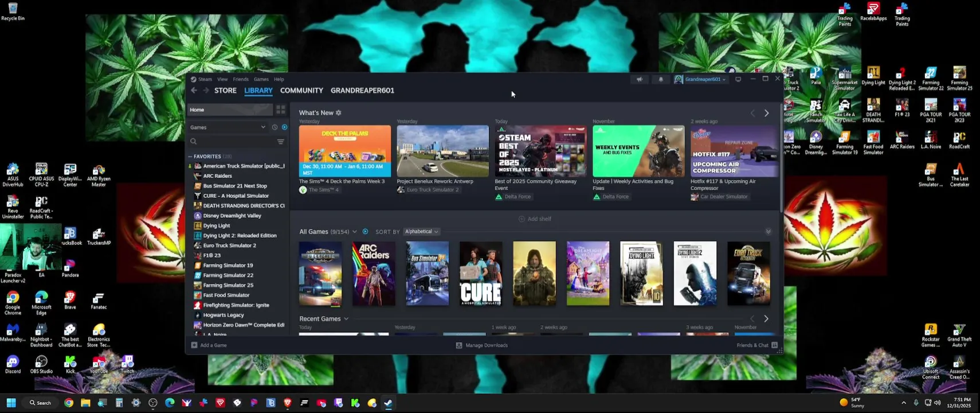Image resolution: width=980 pixels, height=413 pixels.
Task: Click the Steam library vertical scrollbar
Action: pyautogui.click(x=781, y=158)
